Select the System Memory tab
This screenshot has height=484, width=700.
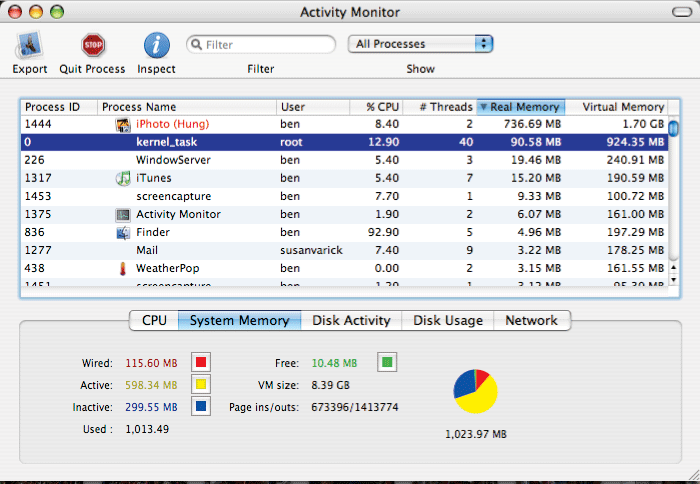239,321
